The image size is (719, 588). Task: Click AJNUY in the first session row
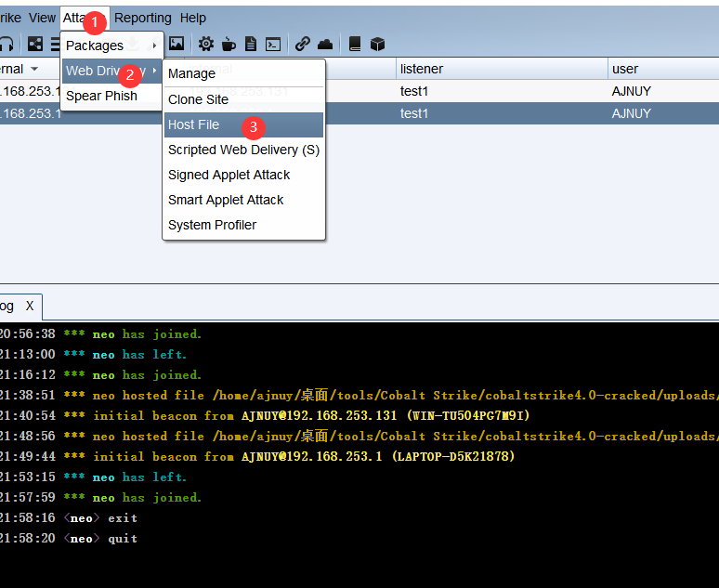(631, 91)
